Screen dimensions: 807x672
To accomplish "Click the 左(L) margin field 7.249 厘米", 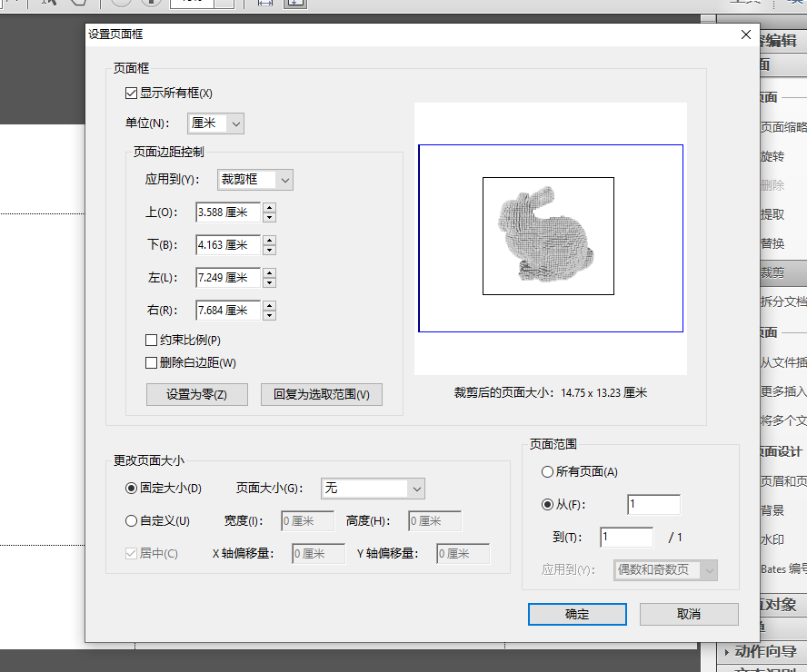I will [x=228, y=278].
